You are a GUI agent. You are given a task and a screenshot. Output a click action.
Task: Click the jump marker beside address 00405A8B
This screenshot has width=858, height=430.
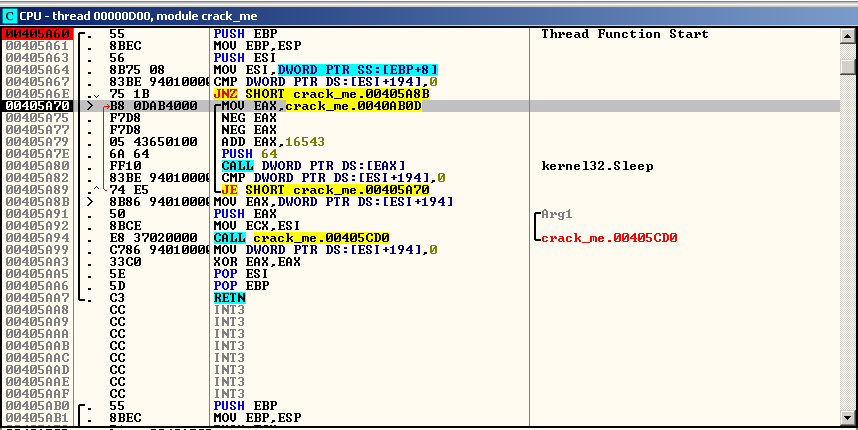pos(91,201)
